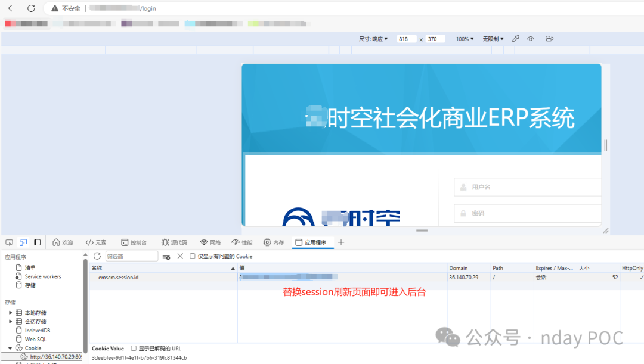Open the device dimensions 响应 dropdown

373,39
